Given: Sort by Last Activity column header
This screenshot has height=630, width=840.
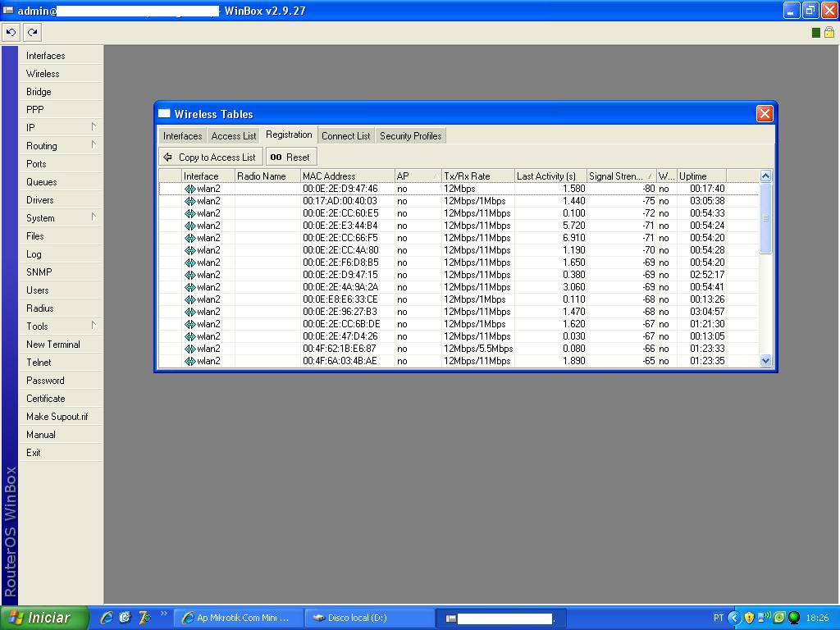Looking at the screenshot, I should pyautogui.click(x=550, y=176).
